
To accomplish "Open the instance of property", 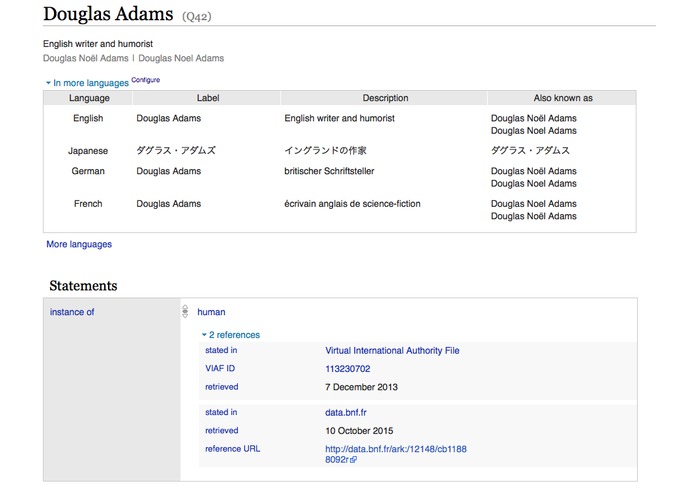I will pyautogui.click(x=72, y=312).
